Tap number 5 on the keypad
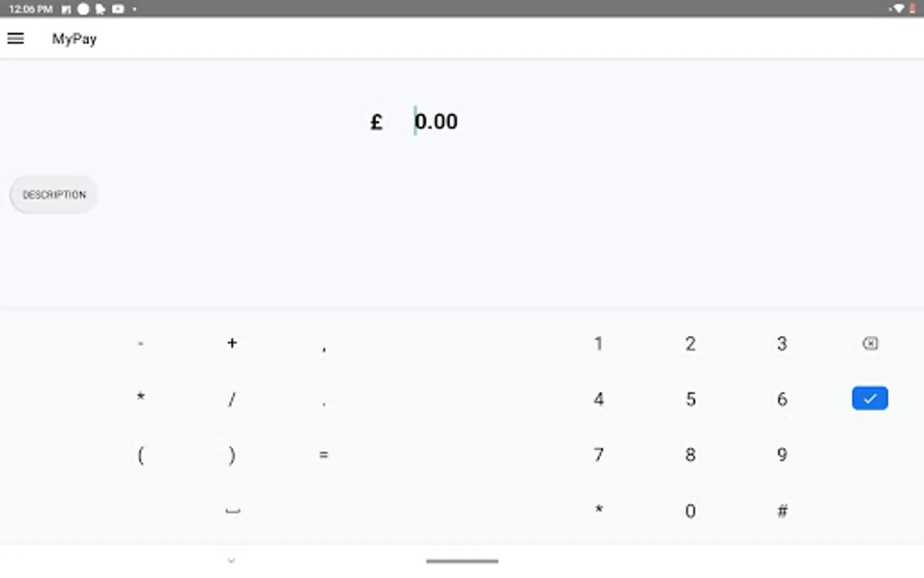 click(x=690, y=399)
